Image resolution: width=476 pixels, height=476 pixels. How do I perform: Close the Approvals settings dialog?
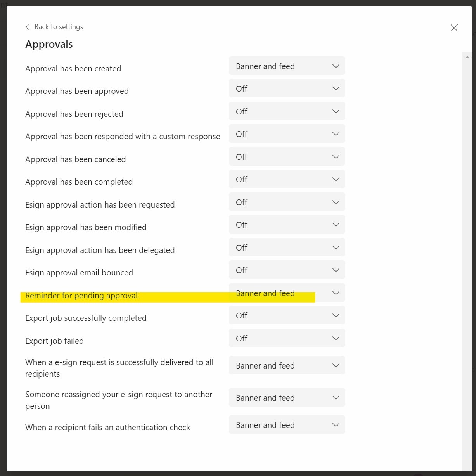454,28
